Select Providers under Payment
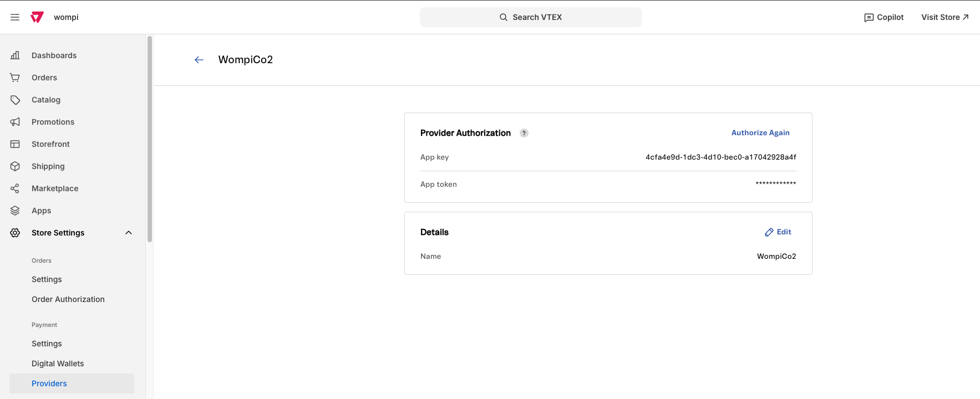 pyautogui.click(x=72, y=383)
